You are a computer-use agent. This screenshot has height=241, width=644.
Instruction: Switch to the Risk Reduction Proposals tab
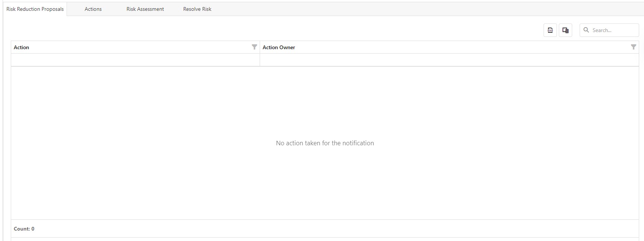tap(35, 9)
